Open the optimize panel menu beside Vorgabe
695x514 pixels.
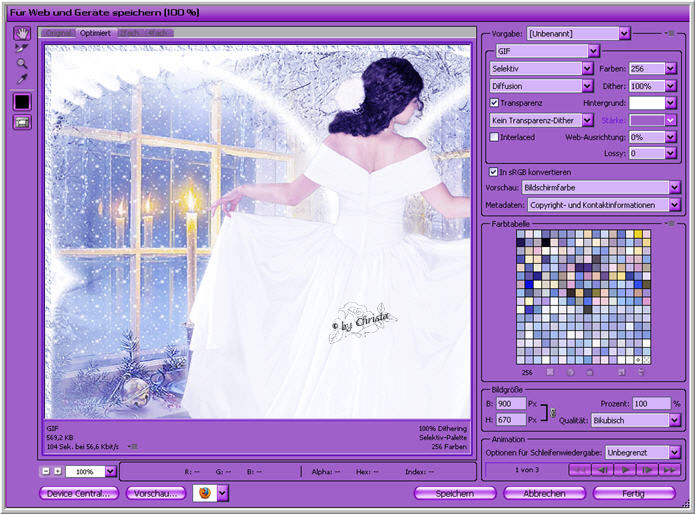[x=670, y=33]
